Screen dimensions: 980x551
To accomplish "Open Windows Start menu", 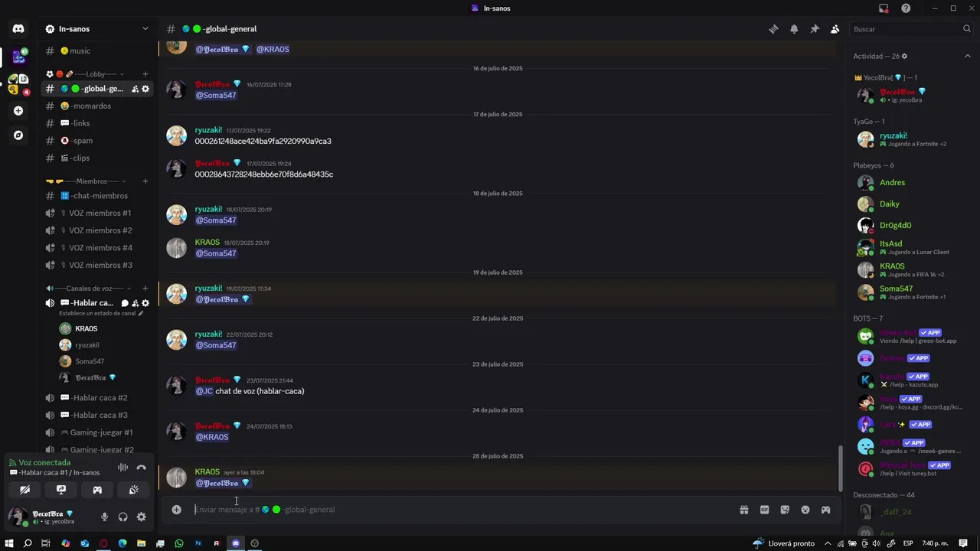I will (10, 543).
